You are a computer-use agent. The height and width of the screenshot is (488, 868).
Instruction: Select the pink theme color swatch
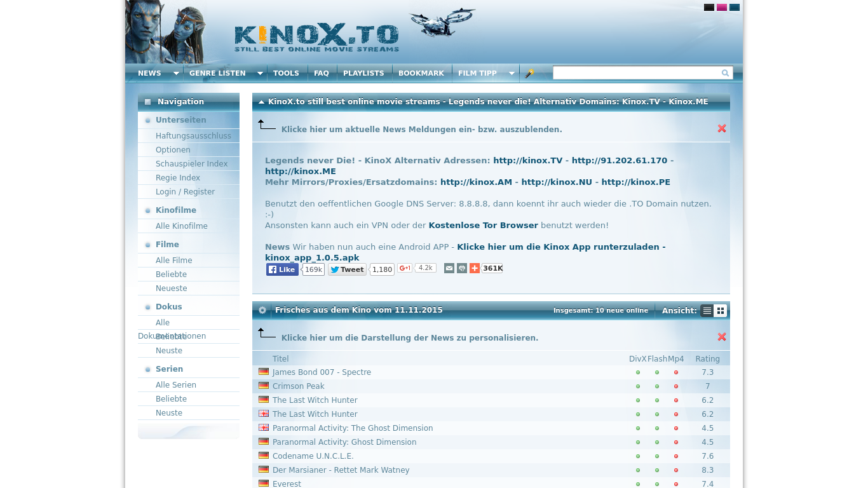[x=721, y=7]
